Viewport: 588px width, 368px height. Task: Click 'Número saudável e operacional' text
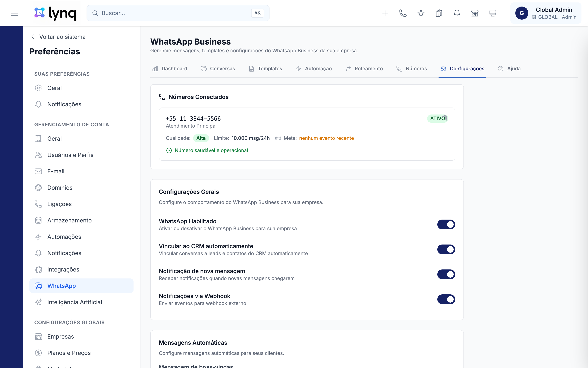(211, 150)
